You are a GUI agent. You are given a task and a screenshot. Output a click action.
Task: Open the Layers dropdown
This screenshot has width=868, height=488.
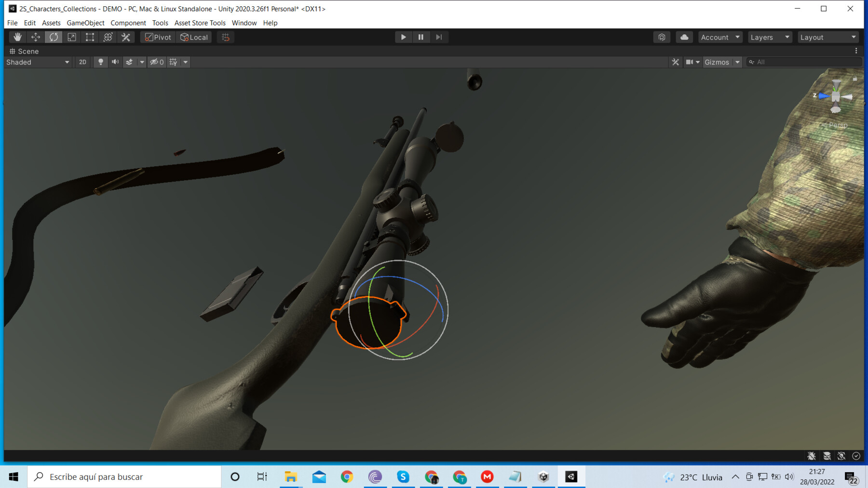pos(770,37)
